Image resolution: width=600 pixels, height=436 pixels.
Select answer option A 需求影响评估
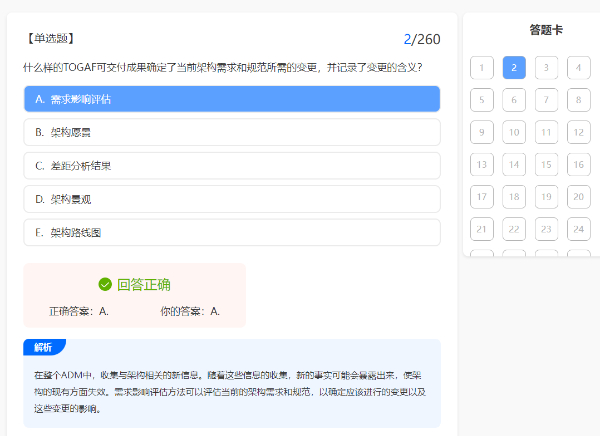(x=232, y=99)
